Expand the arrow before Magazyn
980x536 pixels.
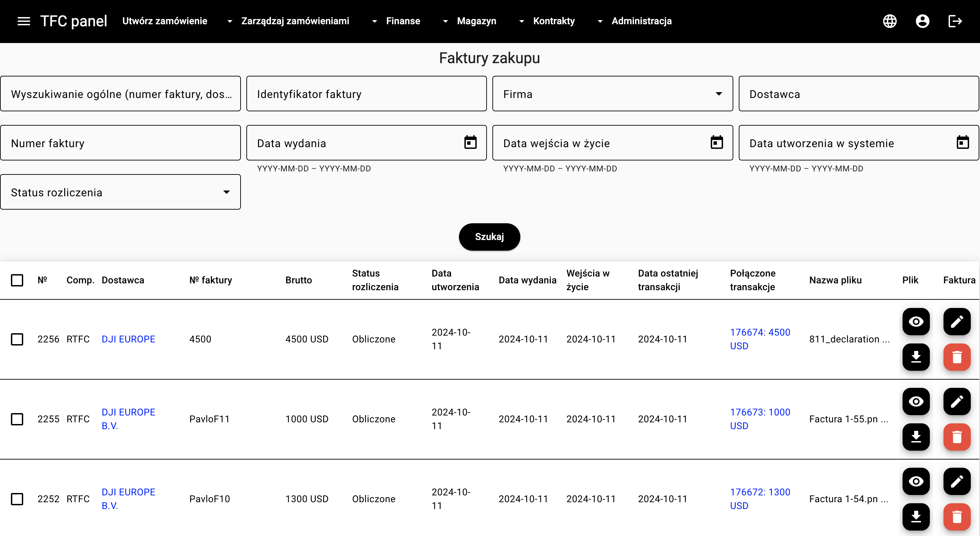pyautogui.click(x=445, y=21)
